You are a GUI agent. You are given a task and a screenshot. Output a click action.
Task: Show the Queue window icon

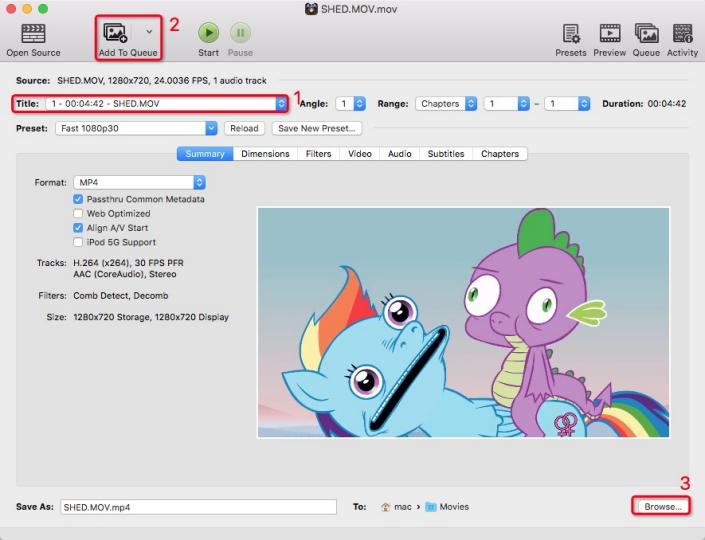646,34
